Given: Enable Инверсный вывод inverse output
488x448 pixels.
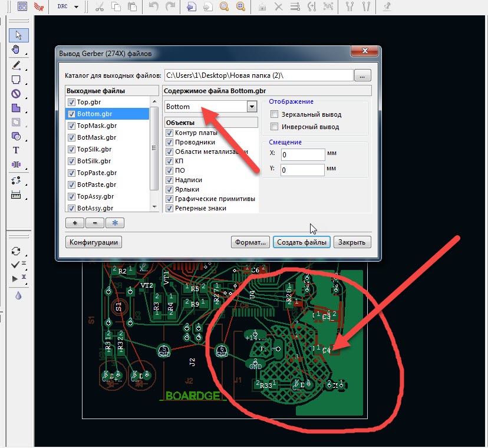Looking at the screenshot, I should coord(274,127).
